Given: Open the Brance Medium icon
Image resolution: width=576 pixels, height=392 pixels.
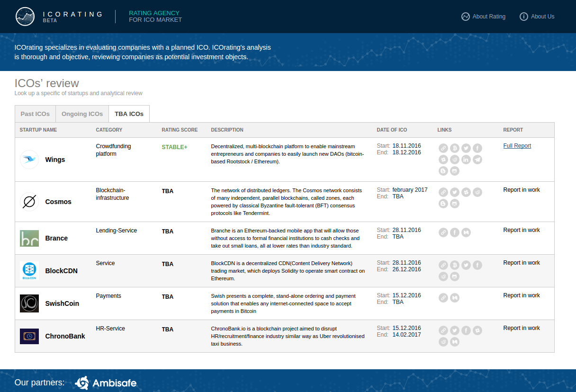Looking at the screenshot, I should tap(466, 232).
